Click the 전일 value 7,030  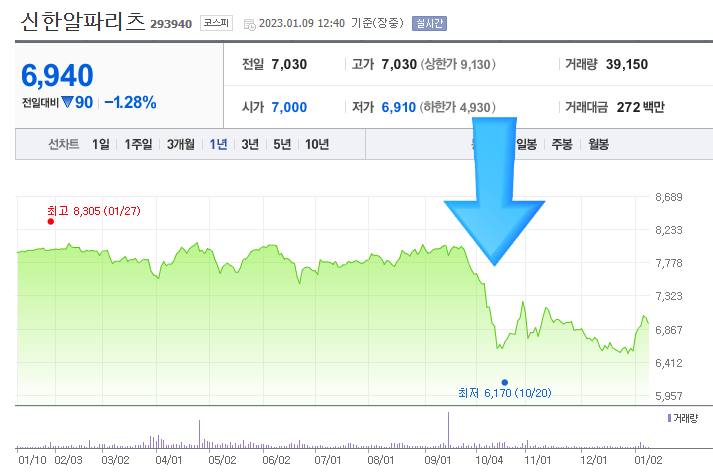289,65
